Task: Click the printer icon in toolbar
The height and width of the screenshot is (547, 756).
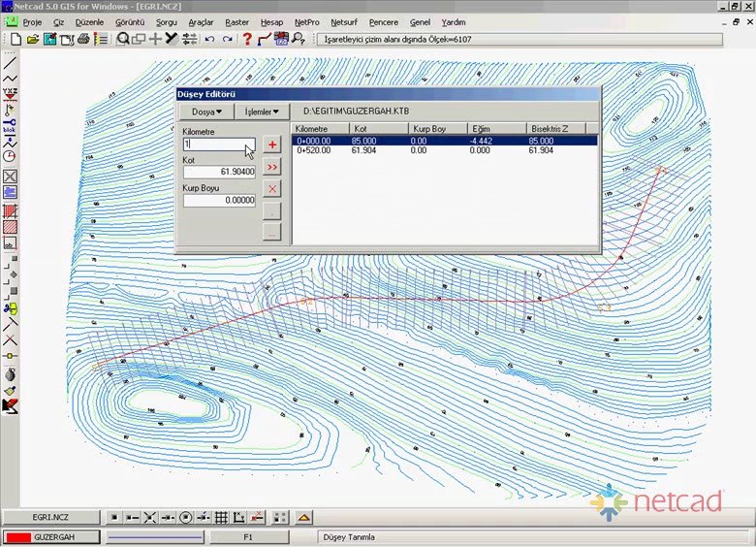Action: coord(83,39)
